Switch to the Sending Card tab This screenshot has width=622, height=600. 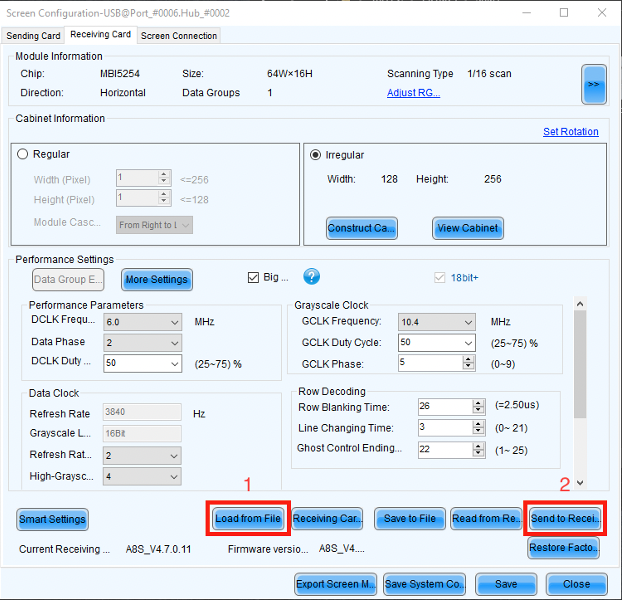pos(33,36)
